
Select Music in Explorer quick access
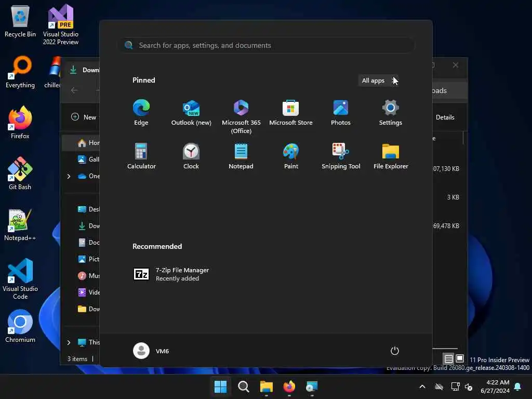coord(88,276)
